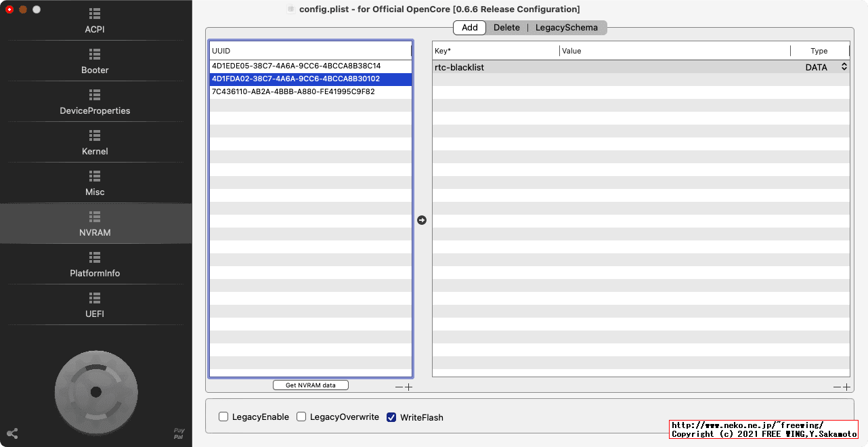868x447 pixels.
Task: Switch to the Add tab
Action: [x=469, y=28]
